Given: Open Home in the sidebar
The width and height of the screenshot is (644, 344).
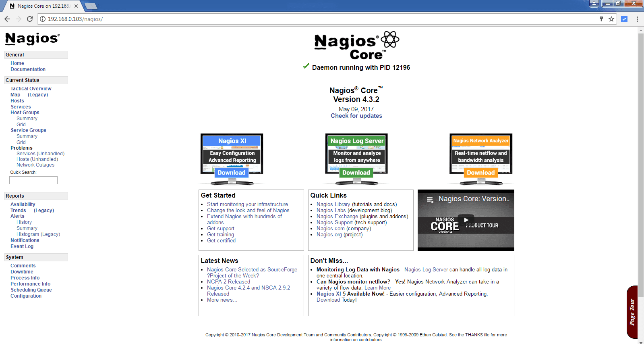Looking at the screenshot, I should pos(17,63).
